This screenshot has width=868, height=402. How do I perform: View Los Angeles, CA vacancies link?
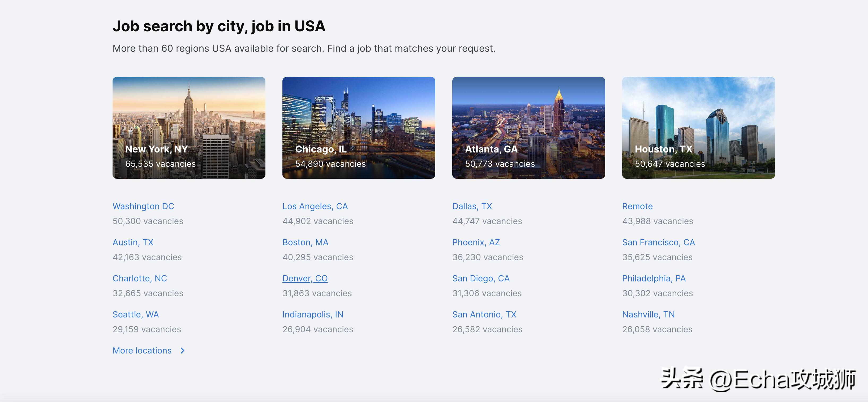click(x=315, y=206)
